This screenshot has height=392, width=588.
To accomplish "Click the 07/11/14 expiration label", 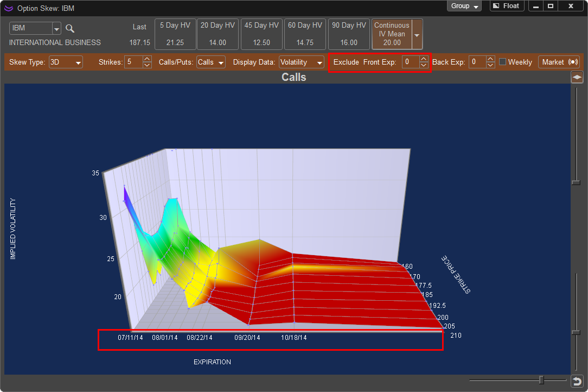I will (131, 338).
